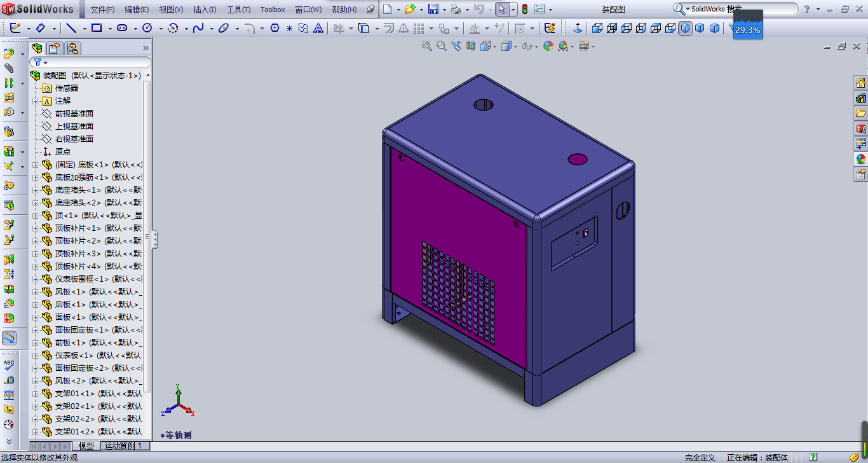Click the Section View icon

point(471,46)
